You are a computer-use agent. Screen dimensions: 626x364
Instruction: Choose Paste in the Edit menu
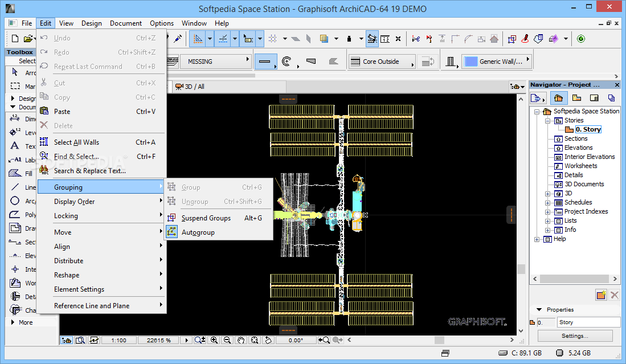coord(102,112)
